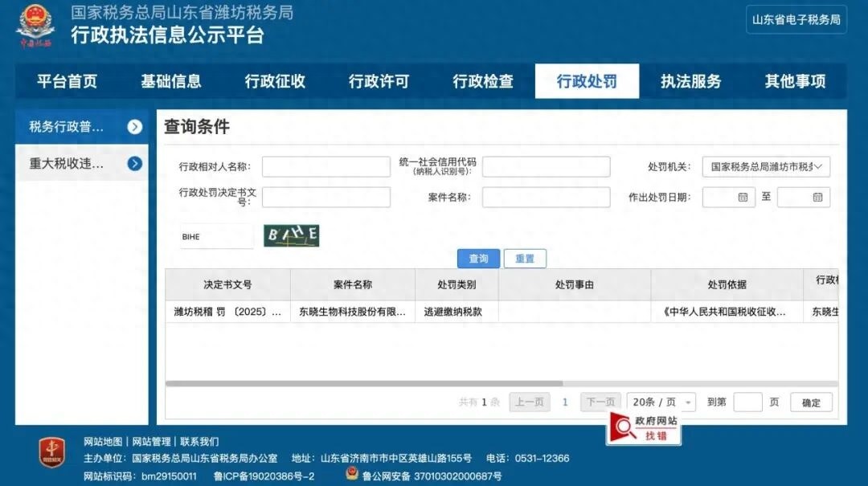Focus the 行政相对人名称 input field
The width and height of the screenshot is (868, 486).
click(325, 167)
